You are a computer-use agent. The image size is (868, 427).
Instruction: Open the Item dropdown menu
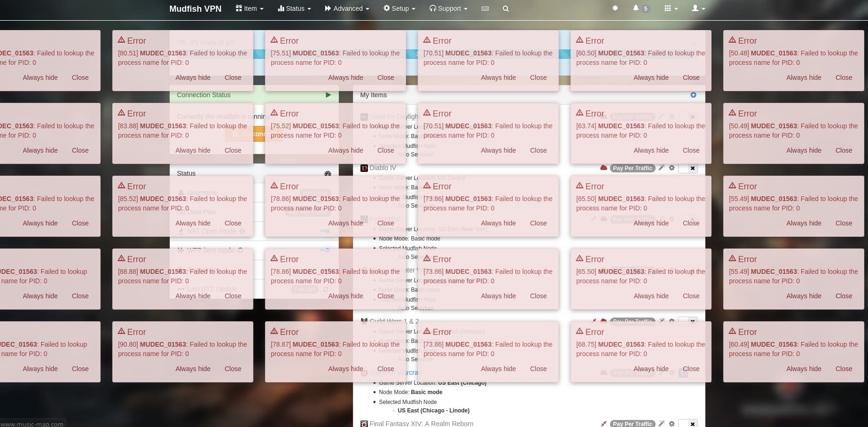click(250, 8)
